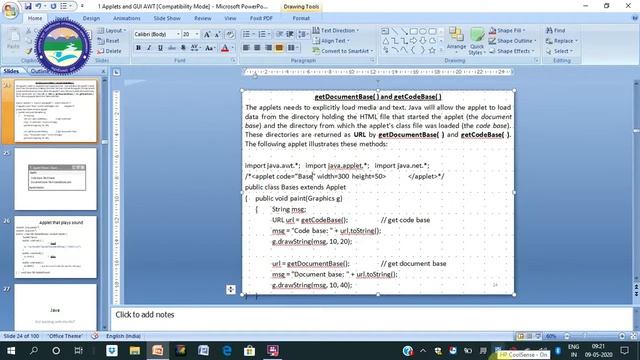
Task: Click the Numbering list icon
Action: [263, 34]
